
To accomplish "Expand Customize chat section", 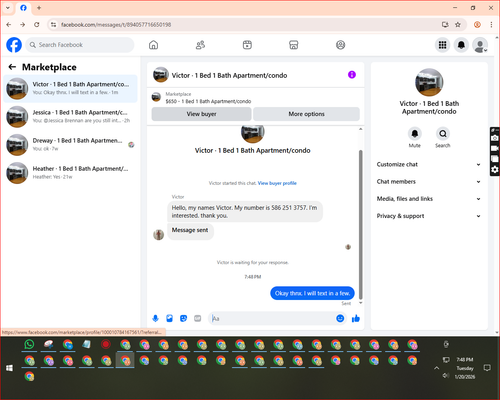I will [429, 164].
